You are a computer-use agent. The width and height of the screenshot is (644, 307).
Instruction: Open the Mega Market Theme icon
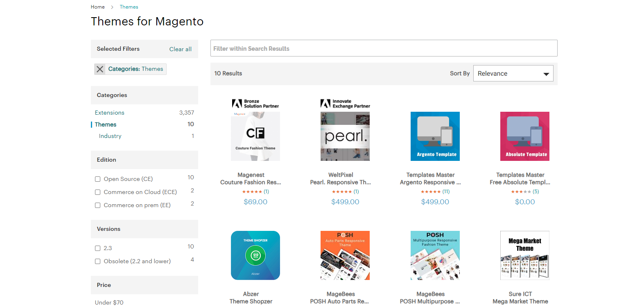(x=525, y=255)
